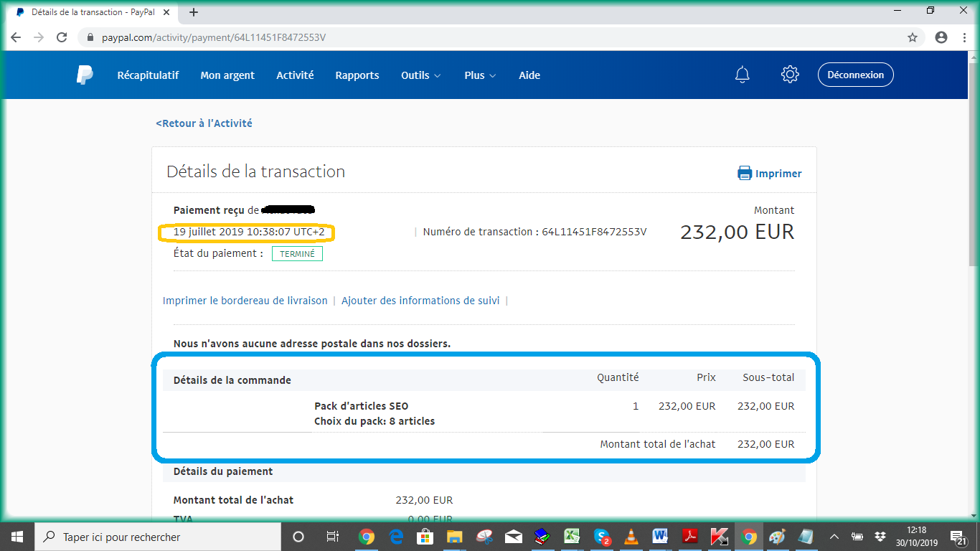Open Chrome user profile icon
The width and height of the screenshot is (980, 551).
(941, 37)
